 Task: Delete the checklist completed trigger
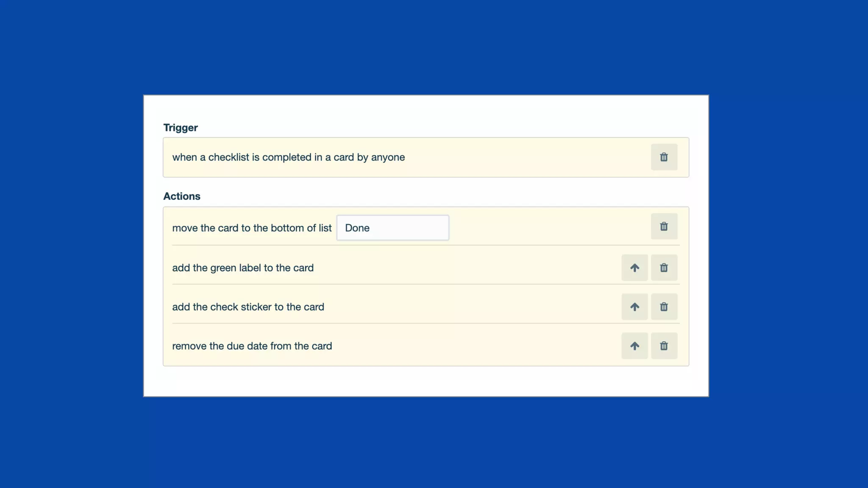664,157
